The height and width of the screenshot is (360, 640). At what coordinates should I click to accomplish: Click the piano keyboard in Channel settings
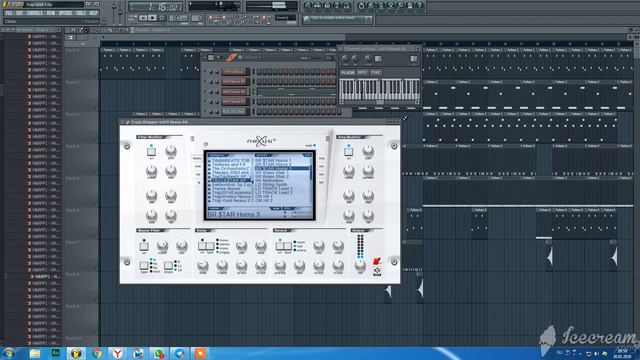(379, 89)
